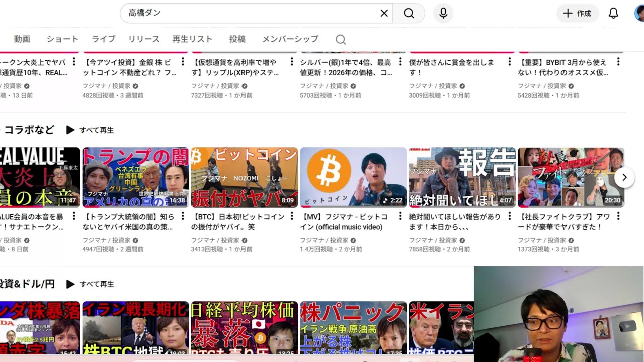This screenshot has width=644, height=362.
Task: Open the 日経平均株価 暴落 video thumbnail
Action: [244, 327]
